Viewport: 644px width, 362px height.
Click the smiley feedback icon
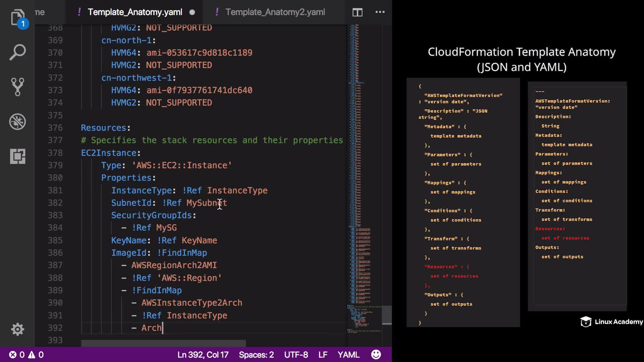click(x=376, y=354)
